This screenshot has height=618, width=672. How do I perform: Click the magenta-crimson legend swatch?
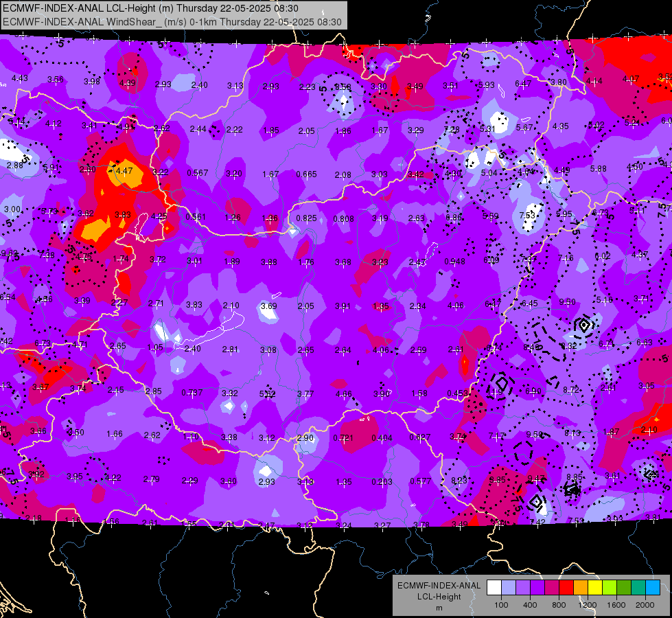tap(552, 588)
